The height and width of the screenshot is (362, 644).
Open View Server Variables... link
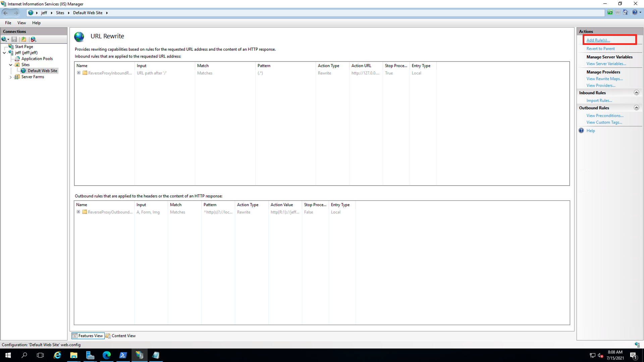click(x=606, y=64)
